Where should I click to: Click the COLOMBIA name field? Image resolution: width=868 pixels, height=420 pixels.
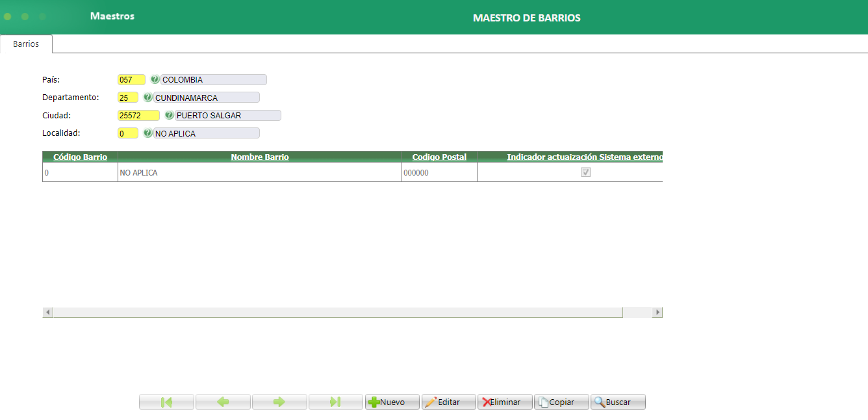point(214,80)
